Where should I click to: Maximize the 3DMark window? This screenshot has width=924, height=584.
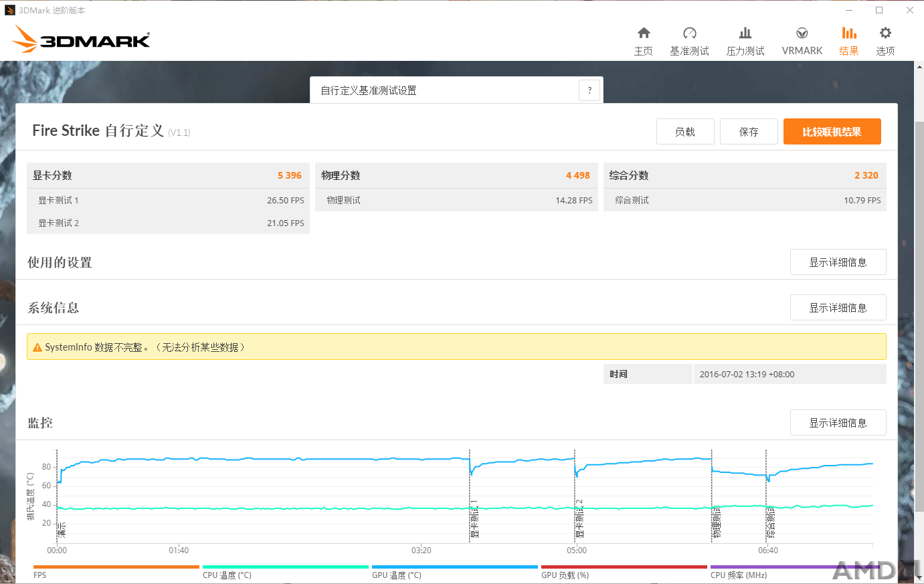pos(879,10)
